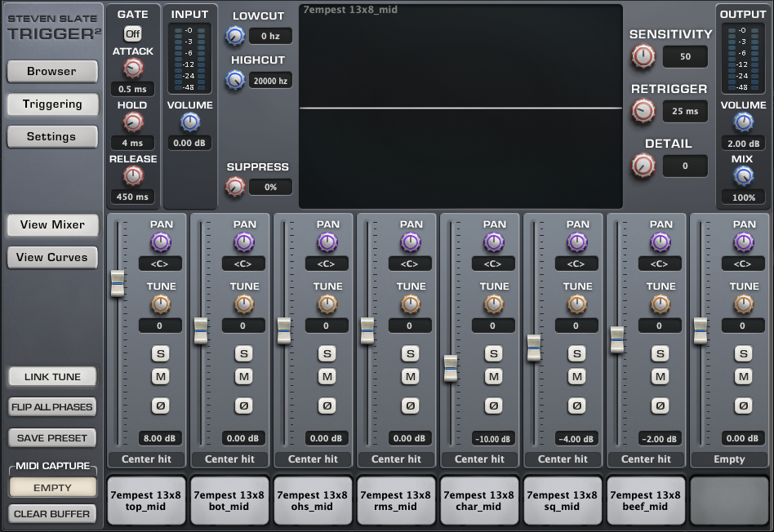Open Center hit selector on rms_mid channel
774x532 pixels.
(396, 459)
